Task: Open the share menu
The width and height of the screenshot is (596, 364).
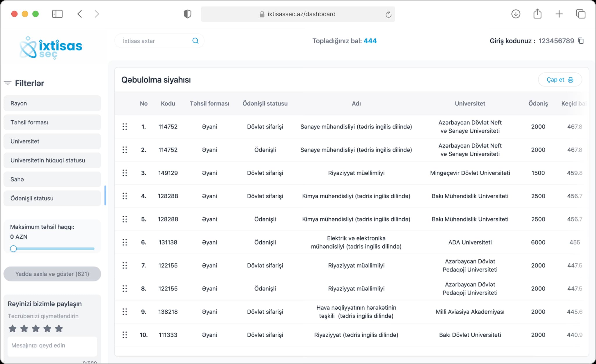Action: 538,14
